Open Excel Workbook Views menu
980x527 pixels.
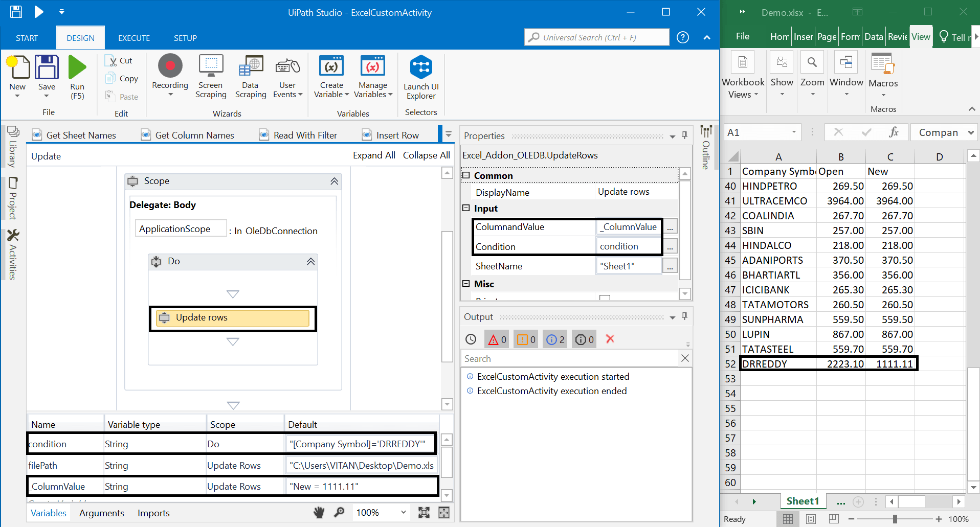click(743, 75)
